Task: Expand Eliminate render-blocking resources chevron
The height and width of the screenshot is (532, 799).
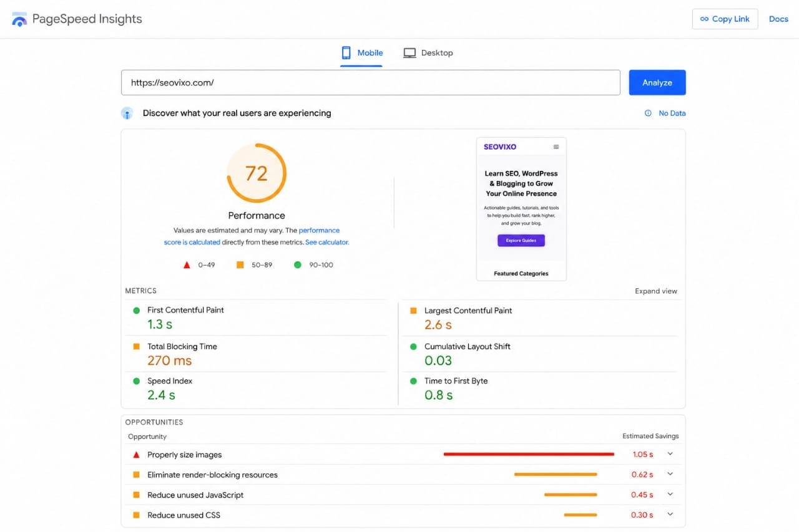Action: click(670, 474)
